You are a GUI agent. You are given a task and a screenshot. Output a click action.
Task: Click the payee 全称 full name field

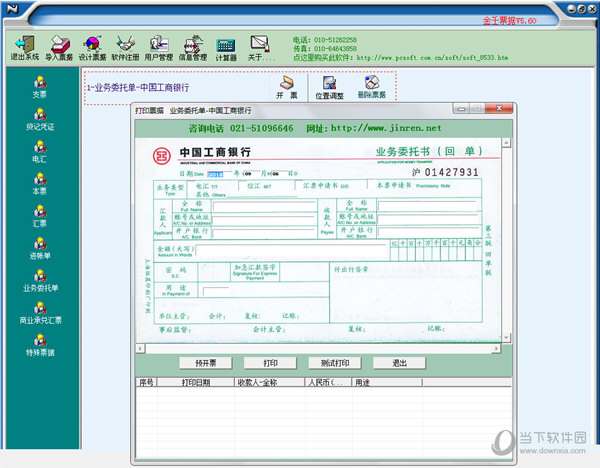click(429, 206)
